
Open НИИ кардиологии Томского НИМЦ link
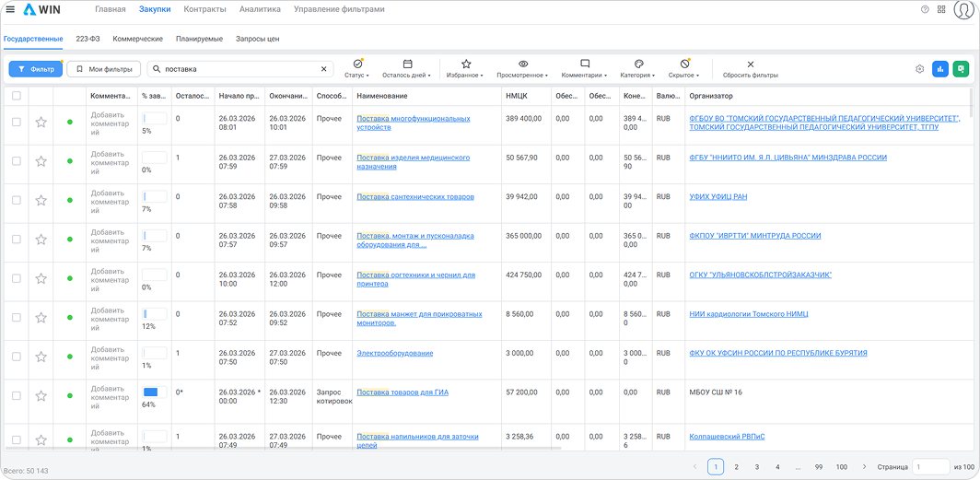pyautogui.click(x=749, y=314)
